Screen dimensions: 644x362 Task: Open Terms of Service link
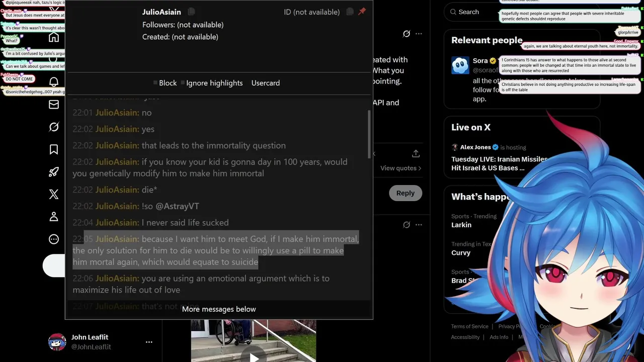pyautogui.click(x=469, y=326)
